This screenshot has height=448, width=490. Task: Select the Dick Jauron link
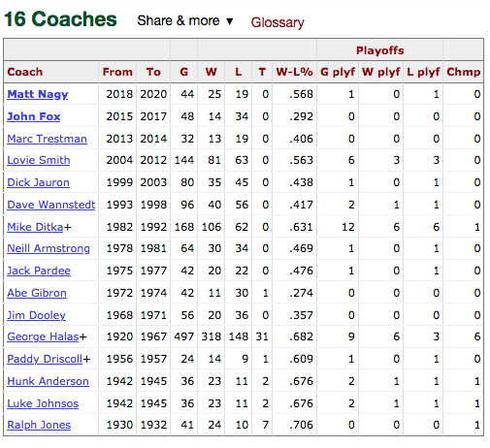38,182
